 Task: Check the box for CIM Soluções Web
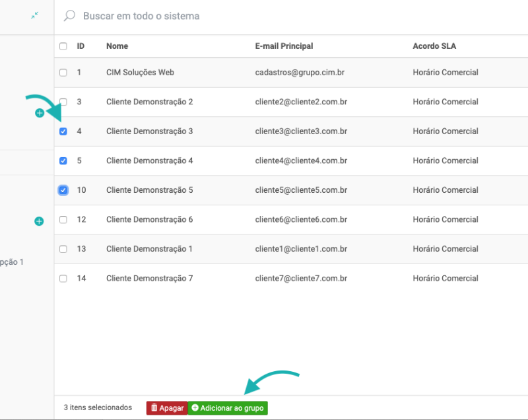click(63, 73)
